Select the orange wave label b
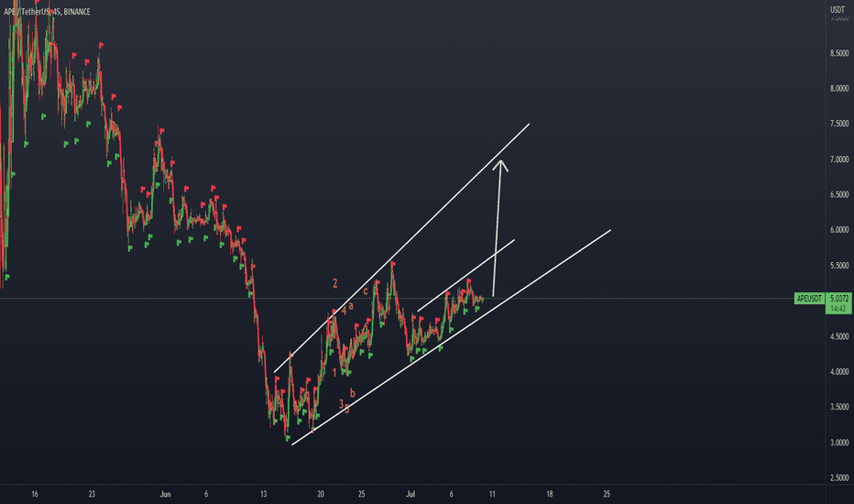This screenshot has width=854, height=504. click(x=353, y=393)
